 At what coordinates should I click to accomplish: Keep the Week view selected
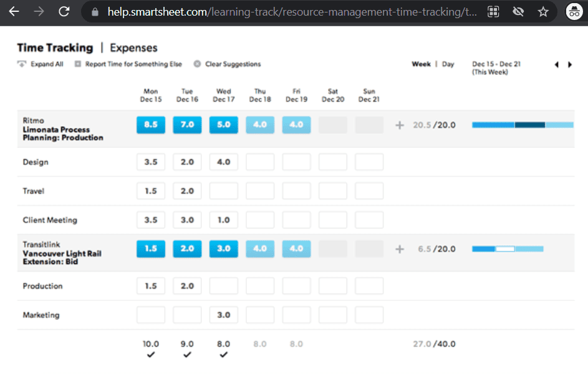(x=421, y=64)
